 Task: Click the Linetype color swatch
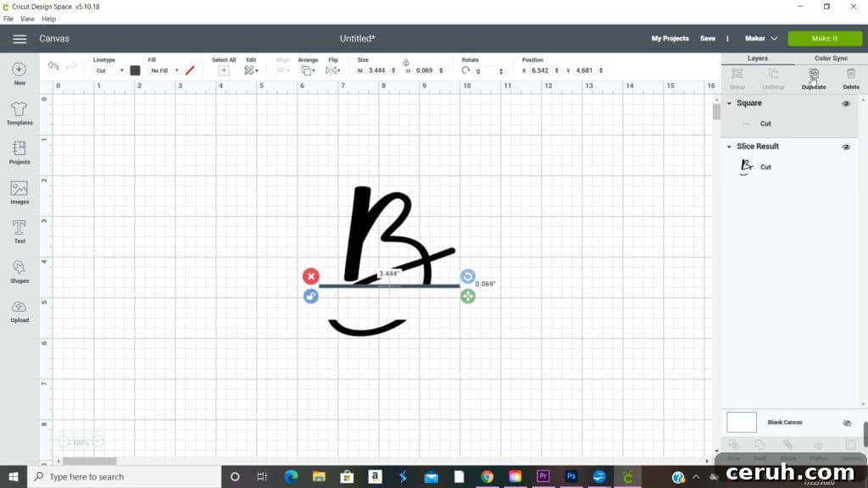click(x=135, y=70)
